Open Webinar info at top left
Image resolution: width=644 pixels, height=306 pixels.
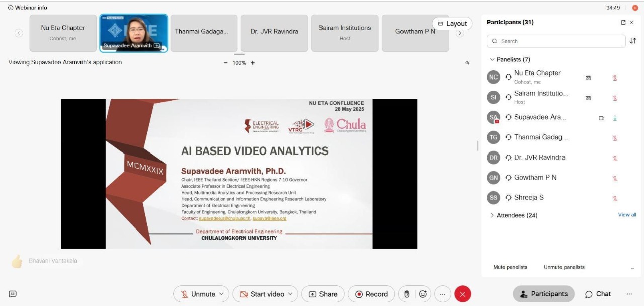(x=28, y=8)
